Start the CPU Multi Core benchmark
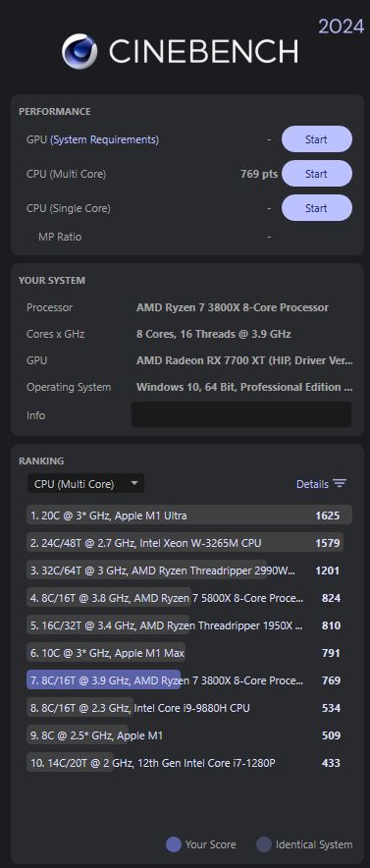Image resolution: width=370 pixels, height=868 pixels. point(316,174)
